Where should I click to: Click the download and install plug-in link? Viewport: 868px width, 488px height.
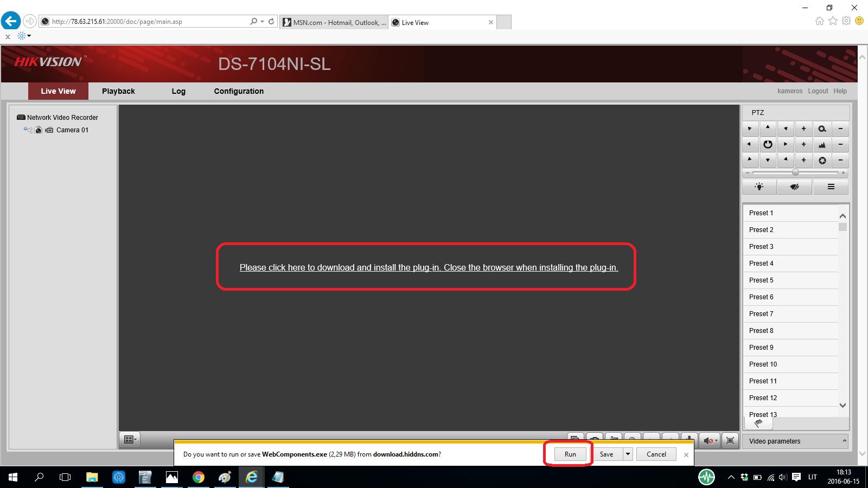(429, 267)
